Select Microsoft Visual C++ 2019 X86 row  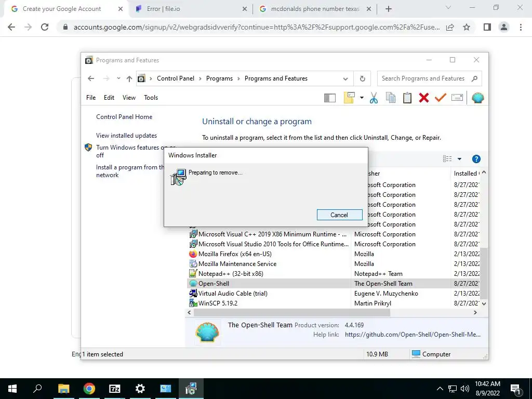point(334,234)
